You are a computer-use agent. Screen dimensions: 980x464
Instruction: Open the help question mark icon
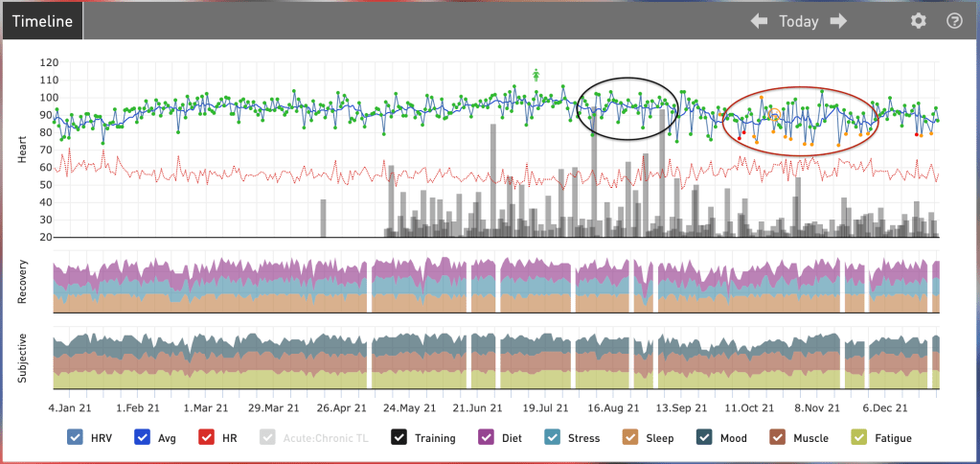tap(954, 21)
